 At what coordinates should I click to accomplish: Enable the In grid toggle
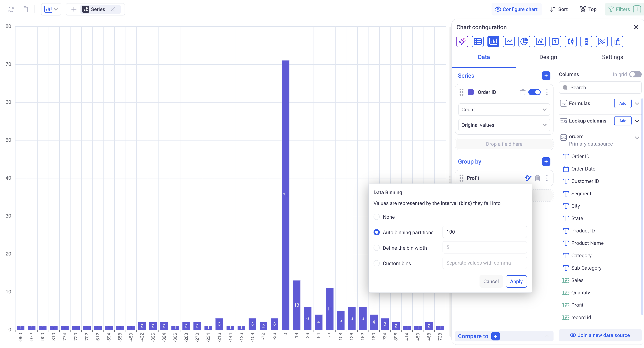[x=635, y=75]
